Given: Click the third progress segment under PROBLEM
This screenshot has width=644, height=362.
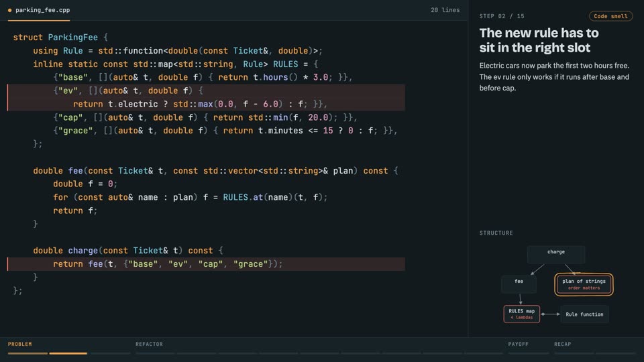Looking at the screenshot, I should (110, 353).
